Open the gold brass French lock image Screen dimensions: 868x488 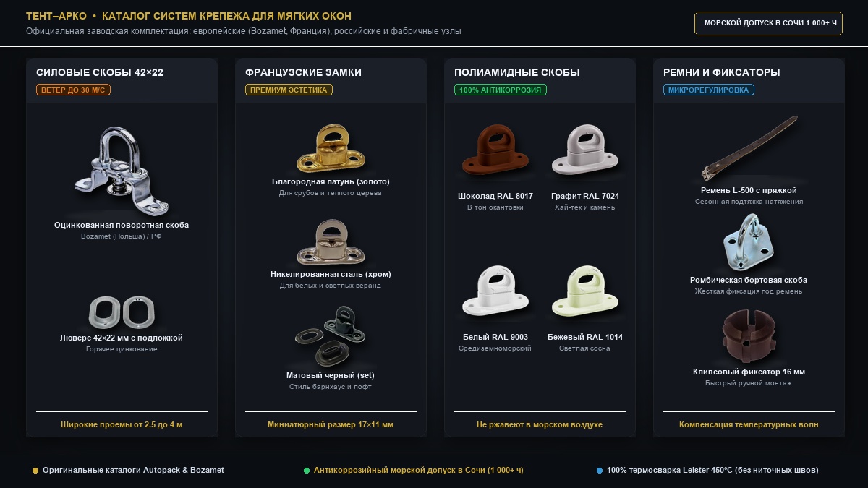point(330,148)
